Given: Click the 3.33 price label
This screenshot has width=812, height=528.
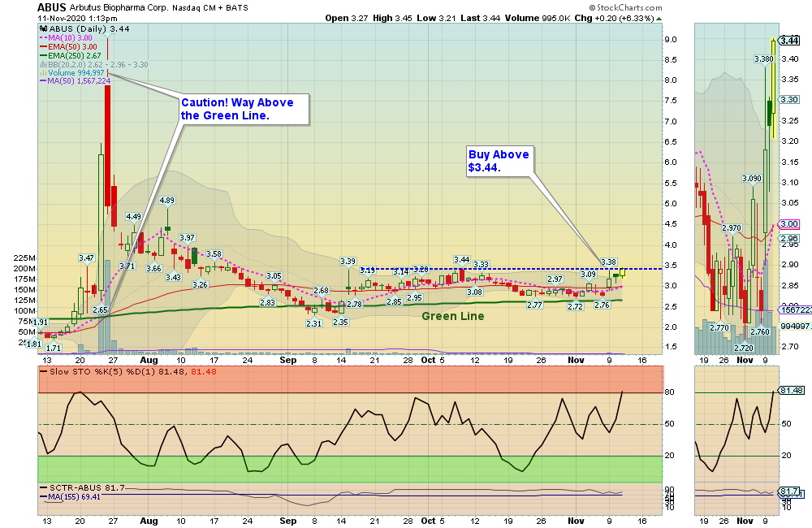Looking at the screenshot, I should point(481,264).
